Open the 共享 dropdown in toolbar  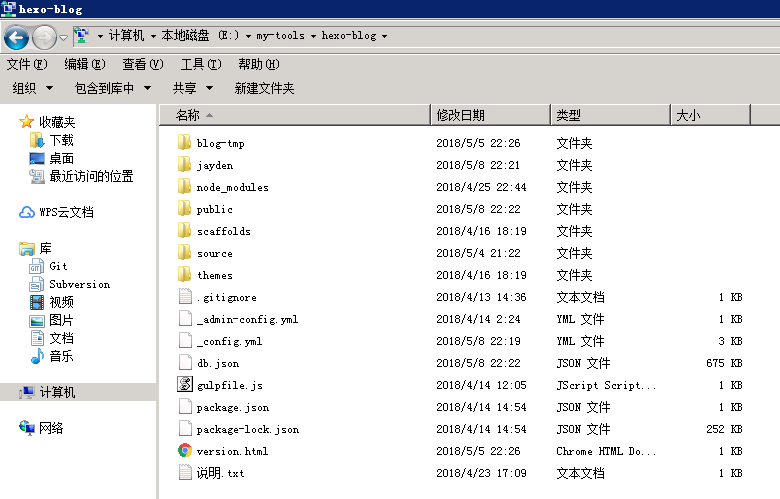pos(192,88)
